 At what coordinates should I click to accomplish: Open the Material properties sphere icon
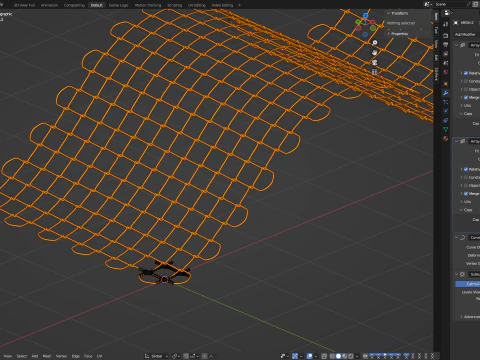pyautogui.click(x=446, y=138)
